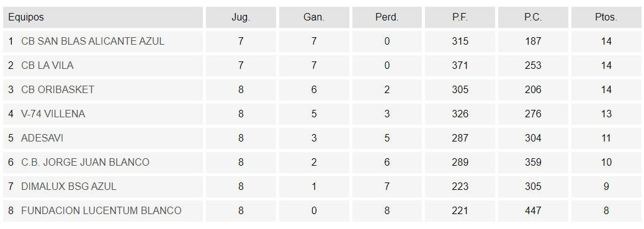The height and width of the screenshot is (229, 644).
Task: Click the ADESAVI team name
Action: 42,138
